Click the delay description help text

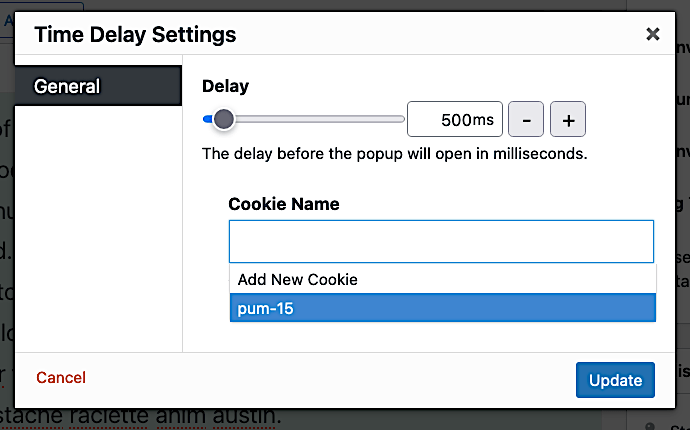pyautogui.click(x=394, y=154)
